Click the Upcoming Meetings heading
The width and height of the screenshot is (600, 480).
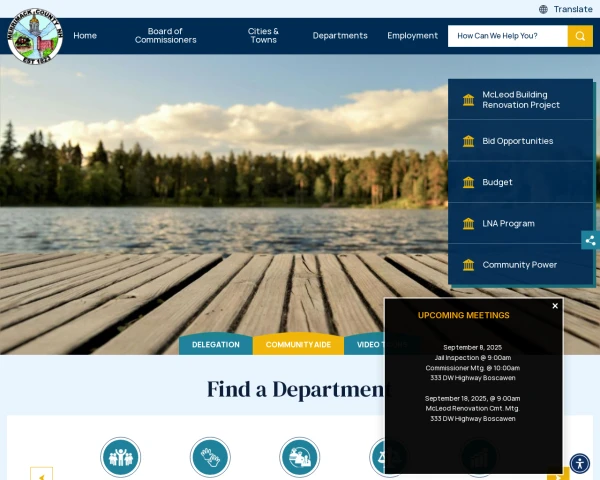(463, 315)
